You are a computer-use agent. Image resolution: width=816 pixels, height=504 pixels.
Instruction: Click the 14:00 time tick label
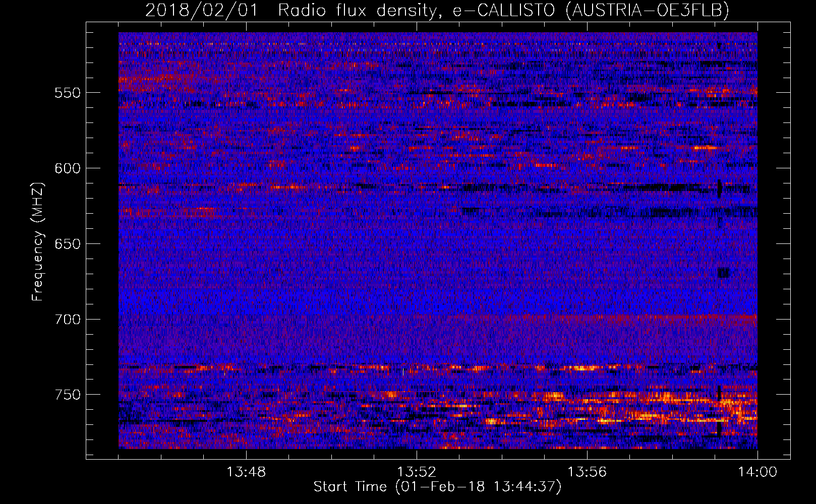pyautogui.click(x=757, y=472)
